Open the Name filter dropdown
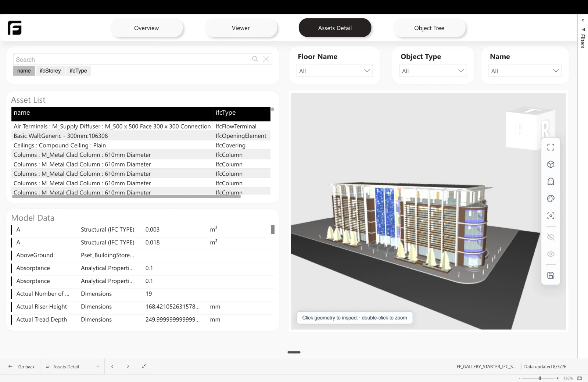The width and height of the screenshot is (588, 382). [525, 71]
